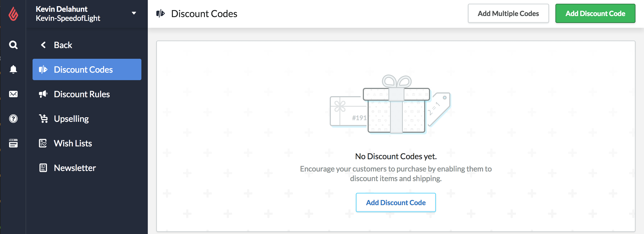
Task: Click the Wish Lists icon
Action: point(43,143)
